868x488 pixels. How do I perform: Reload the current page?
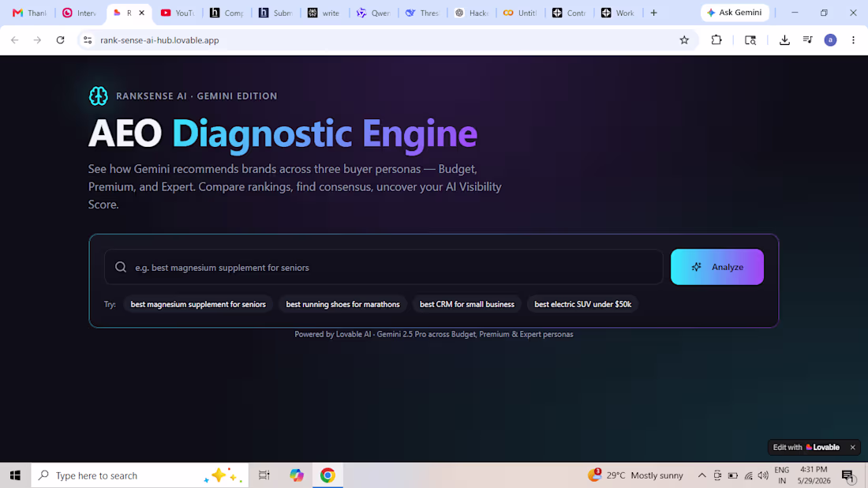click(60, 40)
